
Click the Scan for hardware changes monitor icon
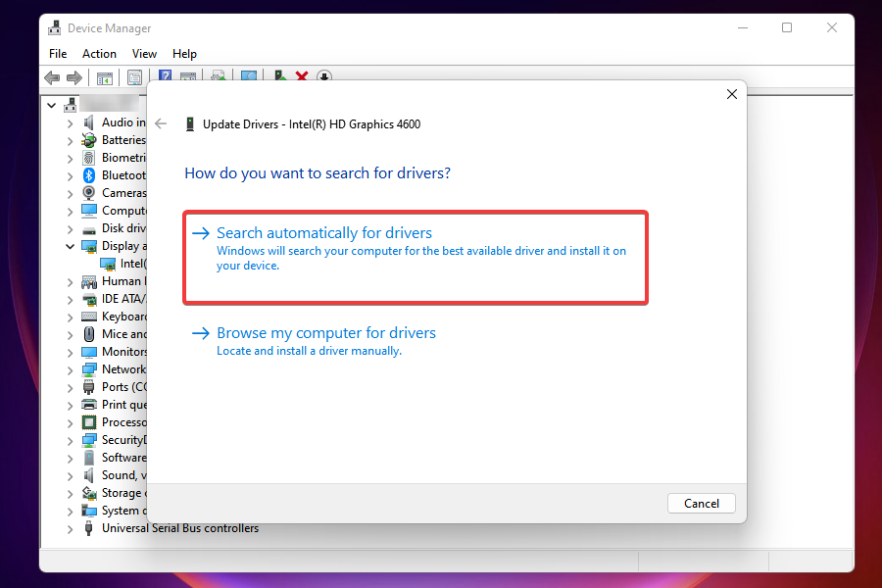[x=249, y=75]
